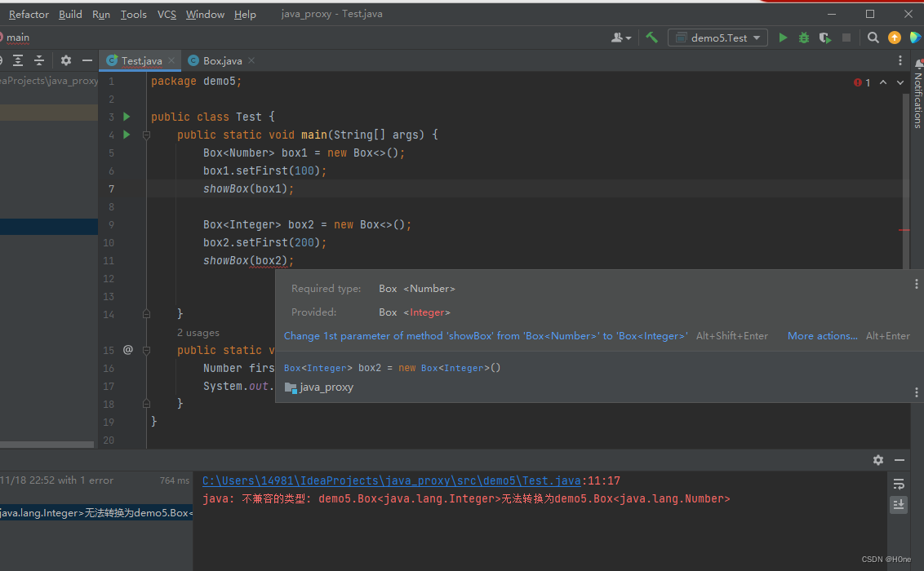Image resolution: width=924 pixels, height=571 pixels.
Task: Open the Help menu
Action: [245, 14]
